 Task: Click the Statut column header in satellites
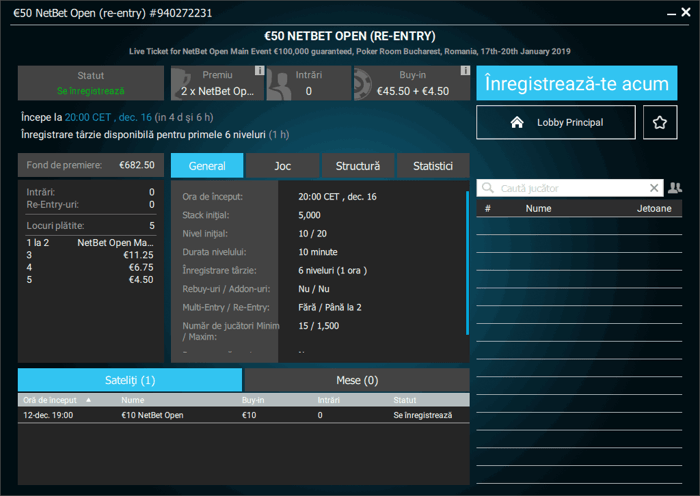coord(404,400)
